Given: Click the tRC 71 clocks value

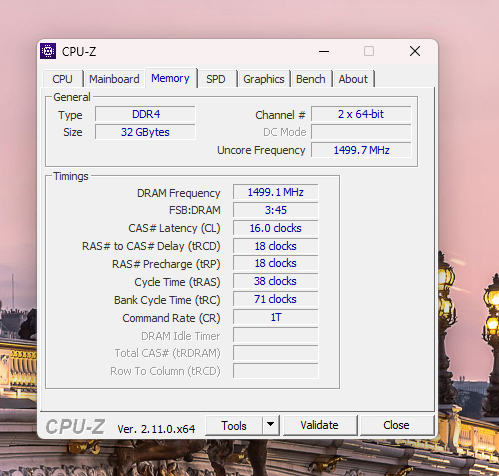Looking at the screenshot, I should click(276, 299).
